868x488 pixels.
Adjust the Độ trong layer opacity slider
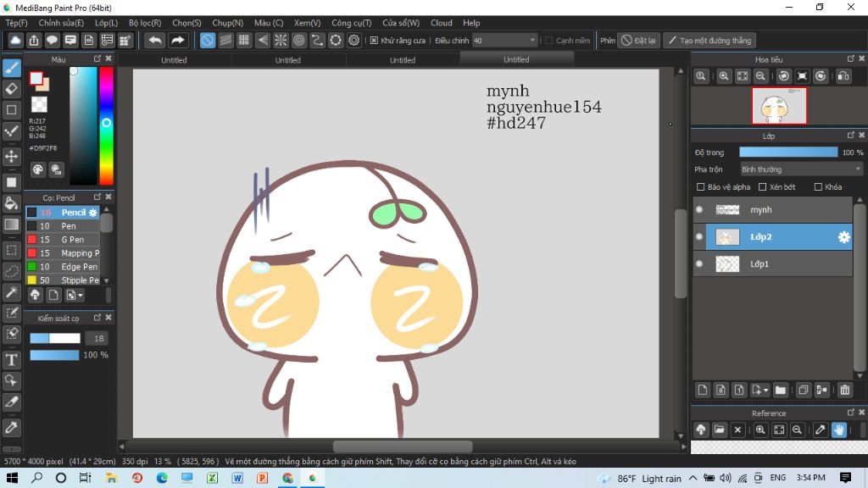click(788, 152)
